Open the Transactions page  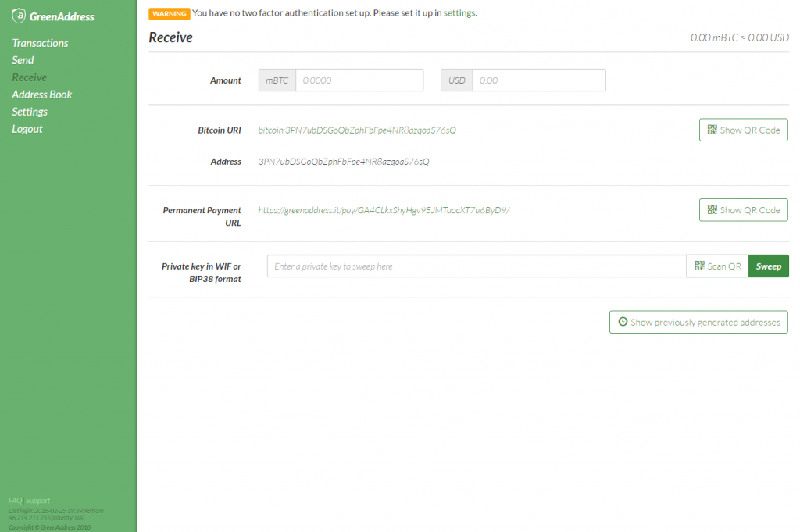(41, 43)
